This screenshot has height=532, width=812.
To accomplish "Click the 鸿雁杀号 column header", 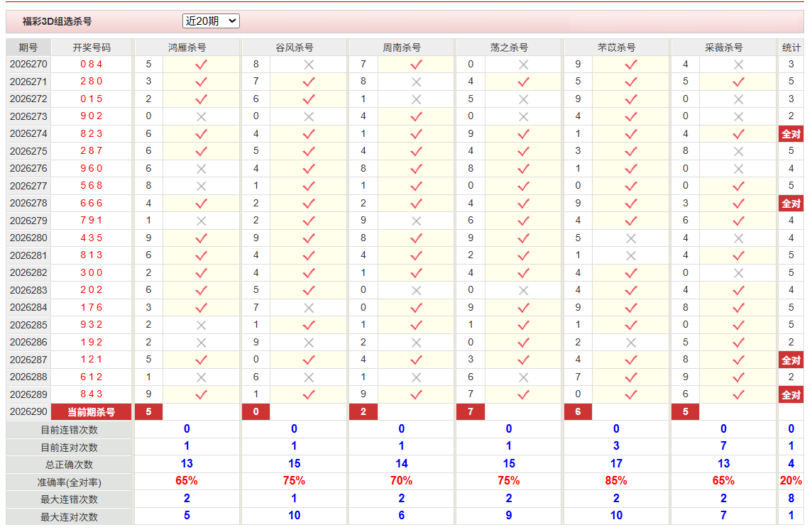I will pos(187,48).
